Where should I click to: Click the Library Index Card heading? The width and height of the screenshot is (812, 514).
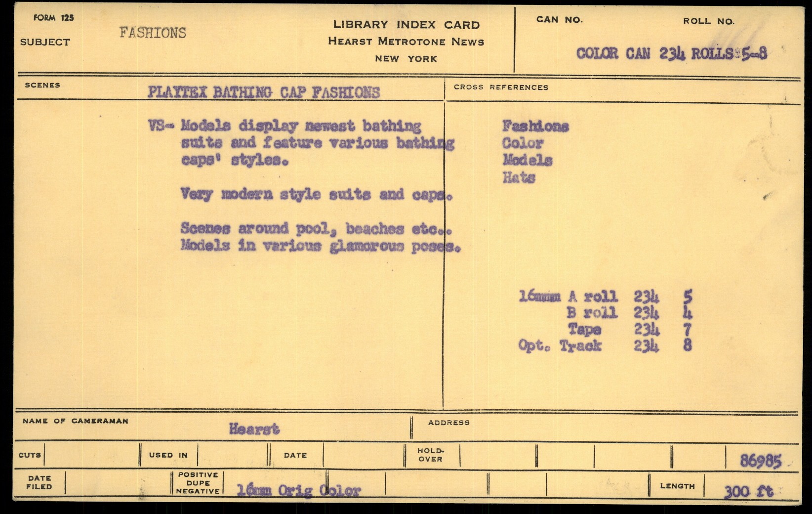(406, 25)
